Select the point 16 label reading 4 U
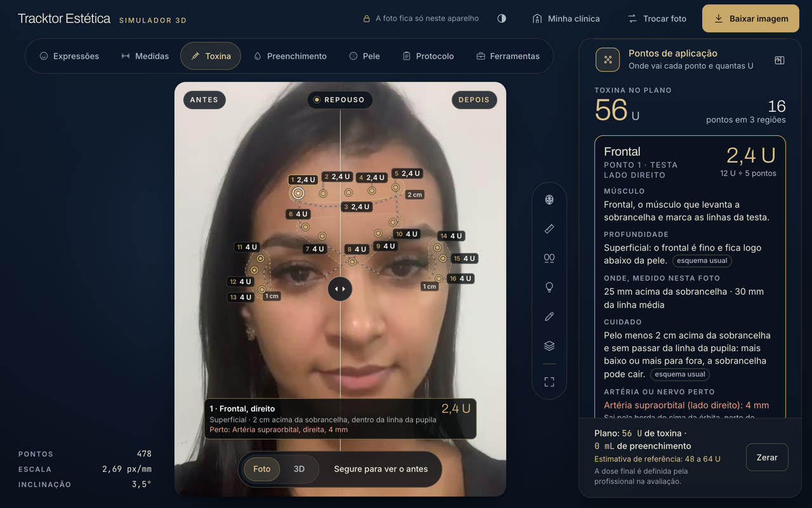Image resolution: width=812 pixels, height=508 pixels. [461, 279]
